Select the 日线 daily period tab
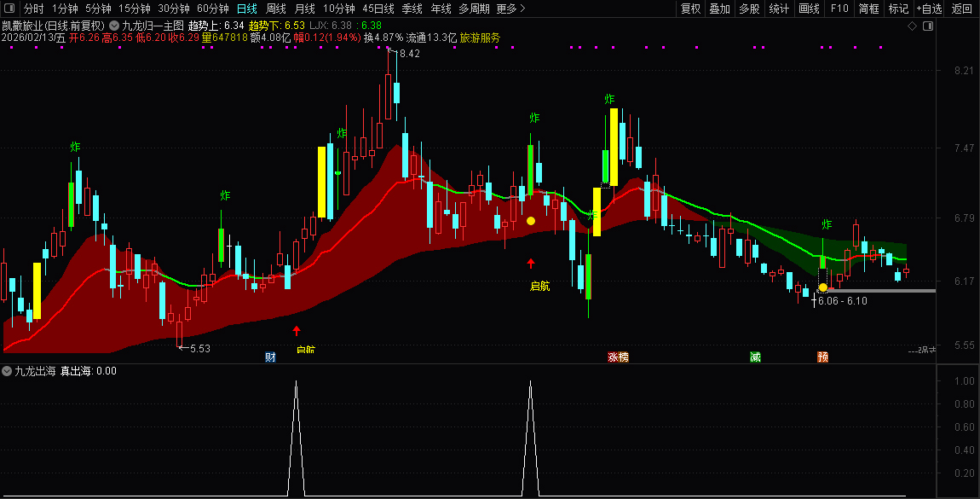This screenshot has width=980, height=499. point(247,9)
